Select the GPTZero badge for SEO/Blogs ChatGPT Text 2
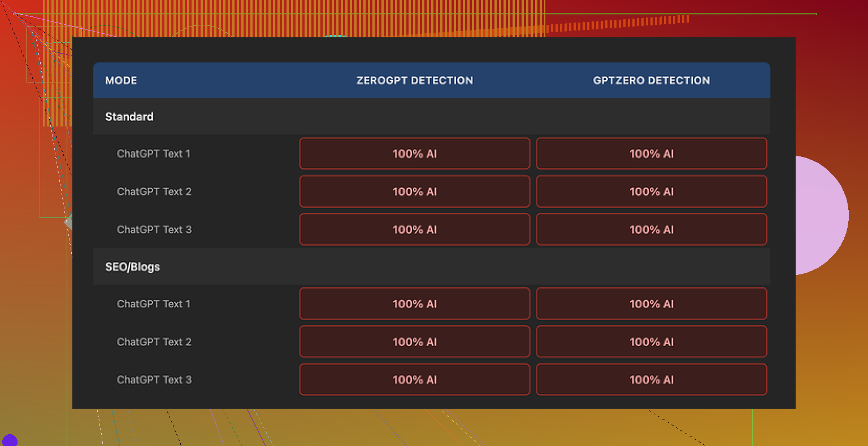The image size is (868, 446). [651, 342]
